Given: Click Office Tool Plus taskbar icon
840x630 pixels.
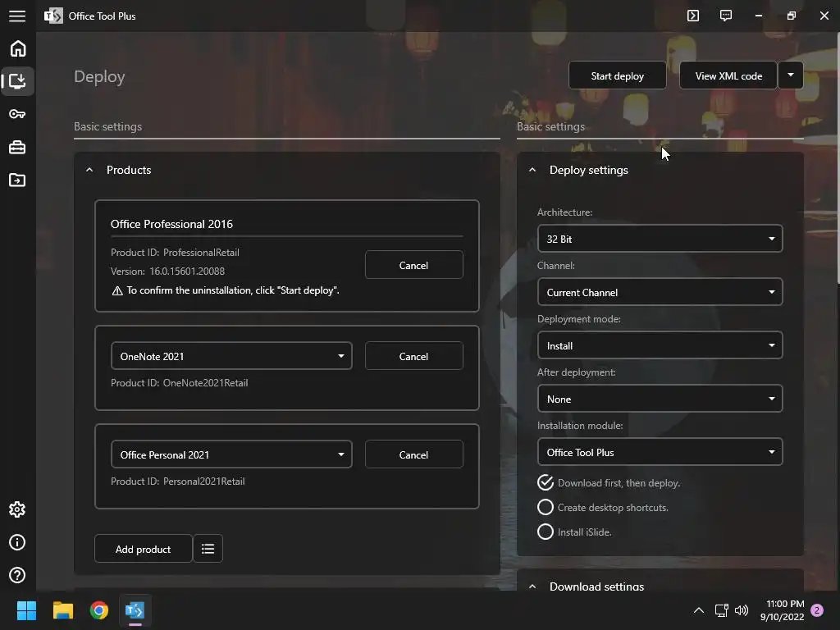Looking at the screenshot, I should pos(135,610).
